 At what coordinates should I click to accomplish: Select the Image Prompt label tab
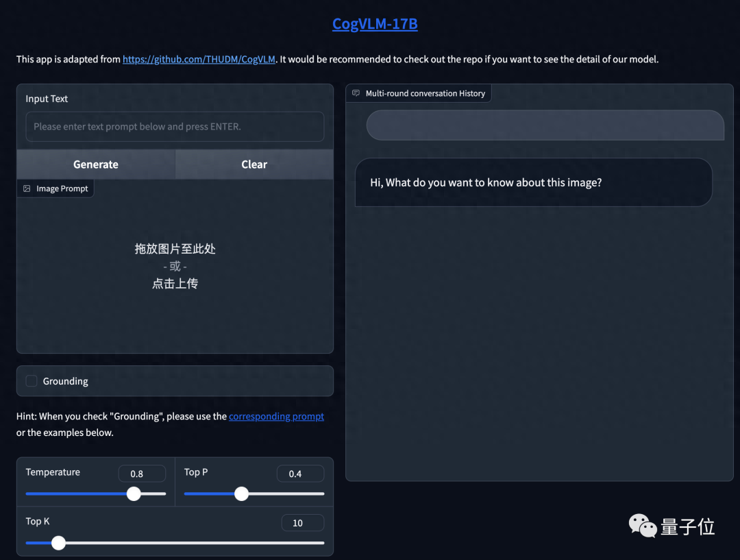coord(62,188)
